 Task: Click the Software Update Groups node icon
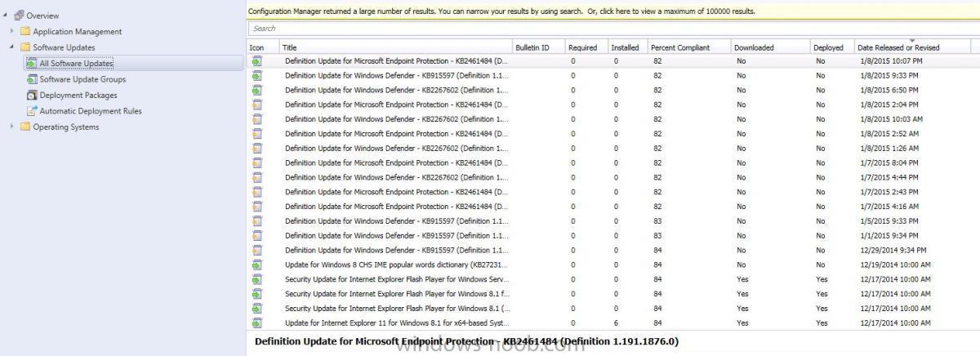(x=32, y=79)
